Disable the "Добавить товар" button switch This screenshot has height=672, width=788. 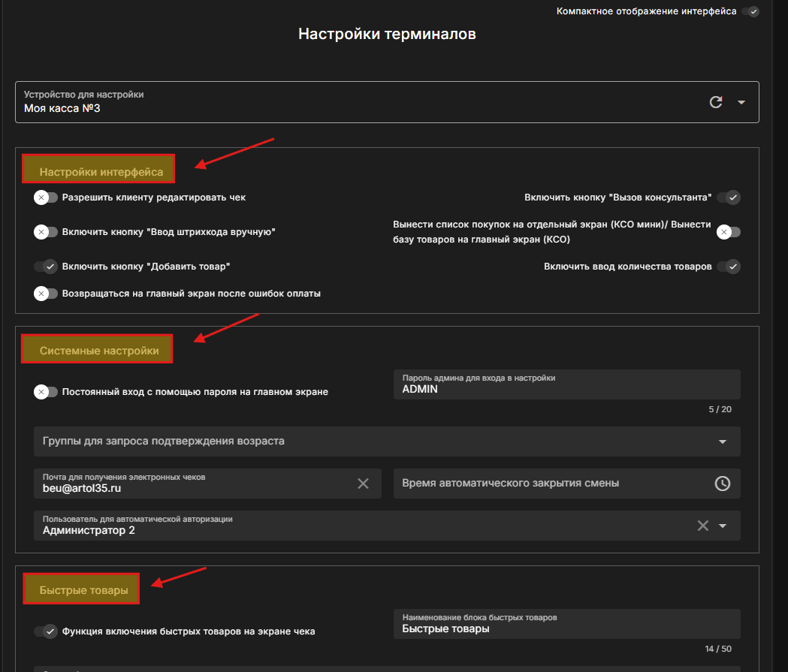coord(46,267)
